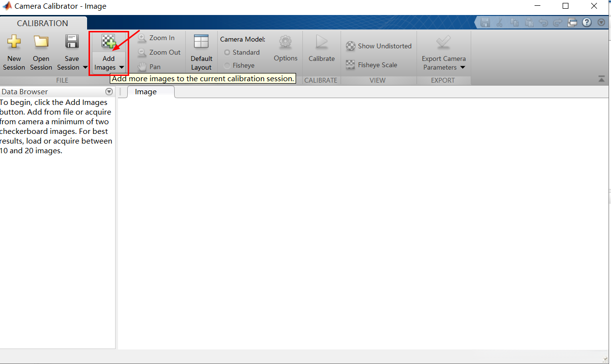Expand the Save Session dropdown arrow
The width and height of the screenshot is (611, 364).
[85, 68]
